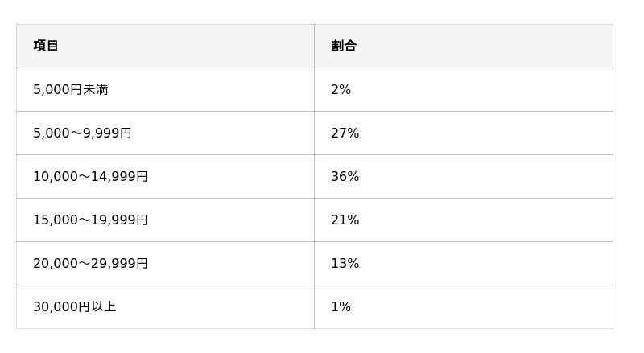644x353 pixels.
Task: Click blank space right of 10,000～14,999円
Action: [x=232, y=177]
